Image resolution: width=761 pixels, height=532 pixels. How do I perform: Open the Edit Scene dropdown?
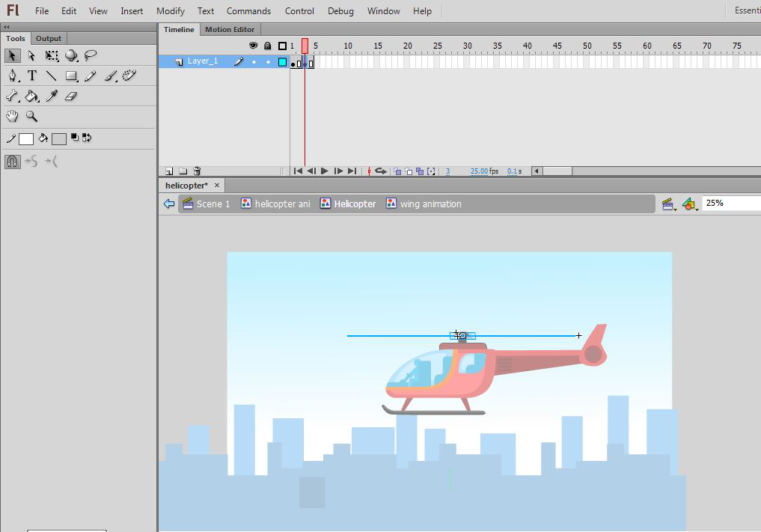pyautogui.click(x=669, y=204)
